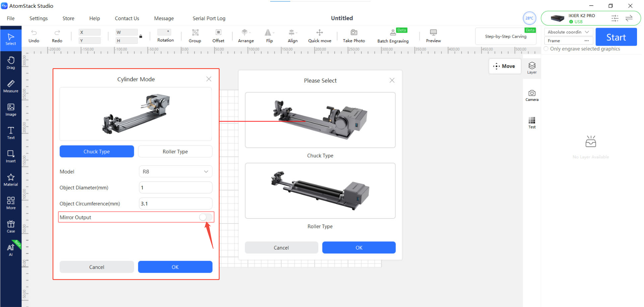The width and height of the screenshot is (644, 307).
Task: Open the Camera panel
Action: 532,95
